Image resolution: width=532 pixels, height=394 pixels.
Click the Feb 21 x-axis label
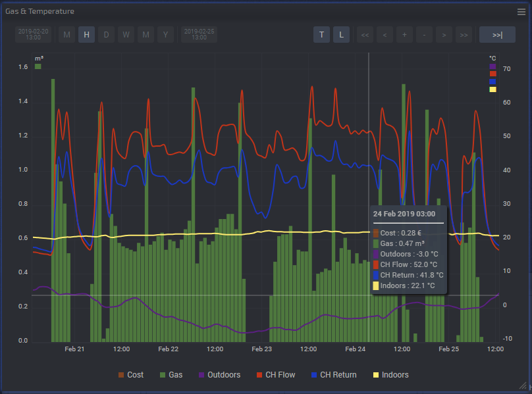click(x=74, y=349)
